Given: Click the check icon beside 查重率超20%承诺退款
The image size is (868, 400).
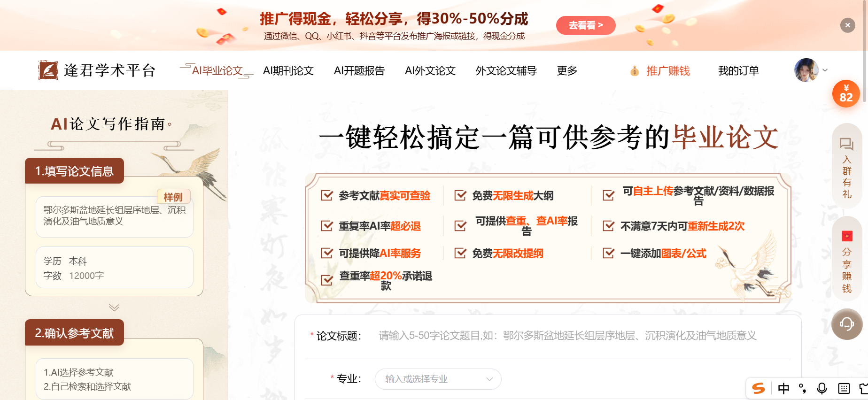Looking at the screenshot, I should click(327, 280).
